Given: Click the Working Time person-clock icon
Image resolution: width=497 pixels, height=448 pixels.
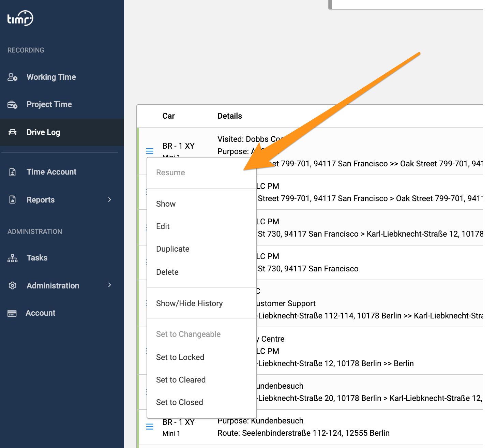Looking at the screenshot, I should click(x=13, y=77).
